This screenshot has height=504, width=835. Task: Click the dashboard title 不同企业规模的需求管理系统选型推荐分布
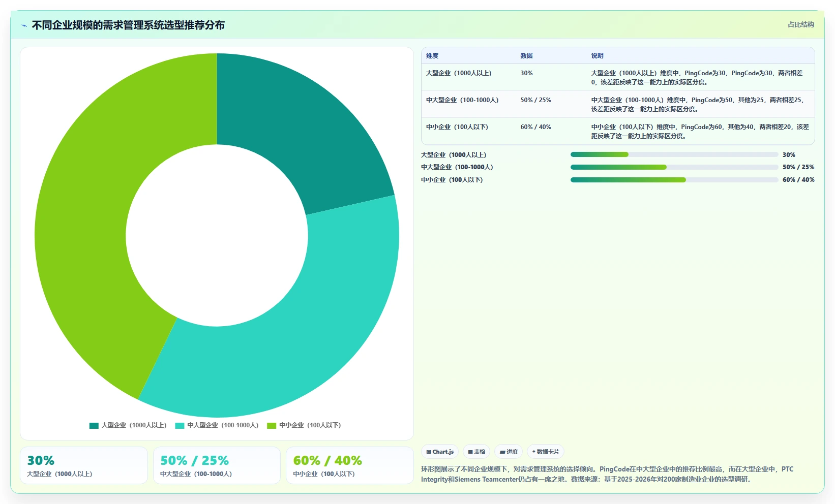[128, 25]
